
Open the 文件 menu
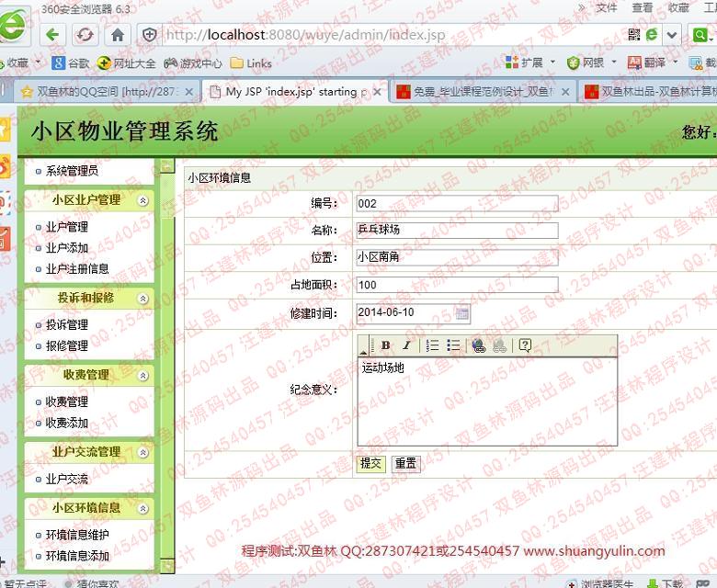click(607, 7)
